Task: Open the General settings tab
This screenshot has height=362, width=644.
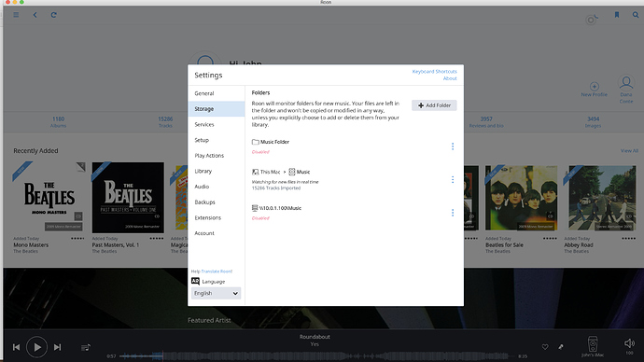Action: click(216, 93)
